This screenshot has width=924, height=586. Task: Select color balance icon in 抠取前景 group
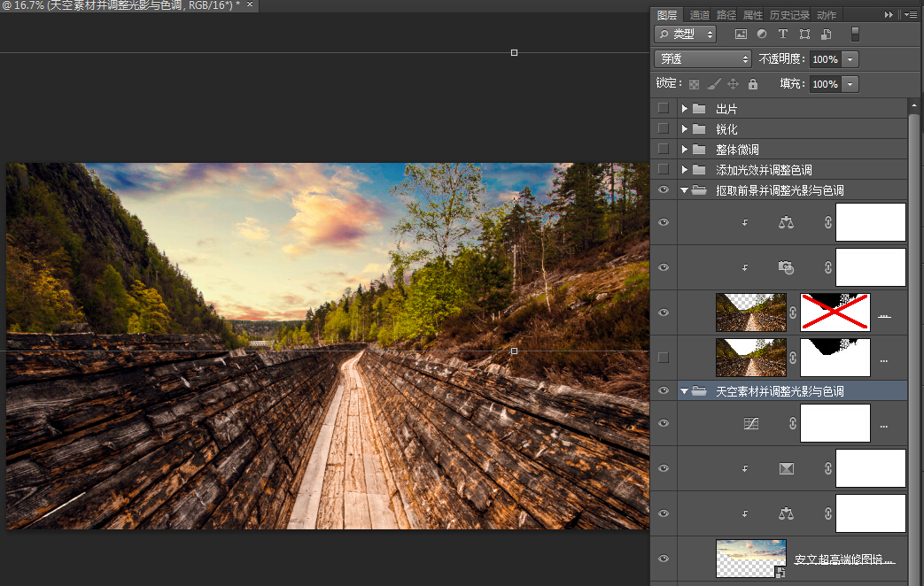pyautogui.click(x=786, y=222)
